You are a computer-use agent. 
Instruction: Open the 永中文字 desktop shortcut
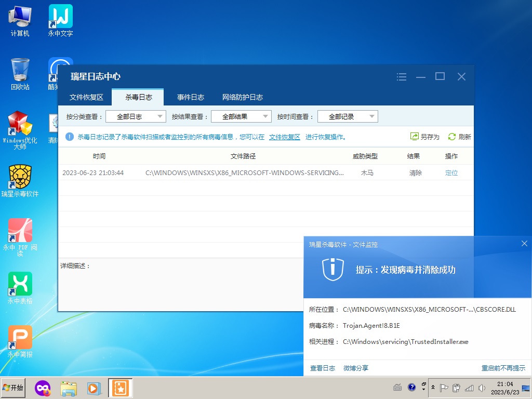click(x=60, y=21)
